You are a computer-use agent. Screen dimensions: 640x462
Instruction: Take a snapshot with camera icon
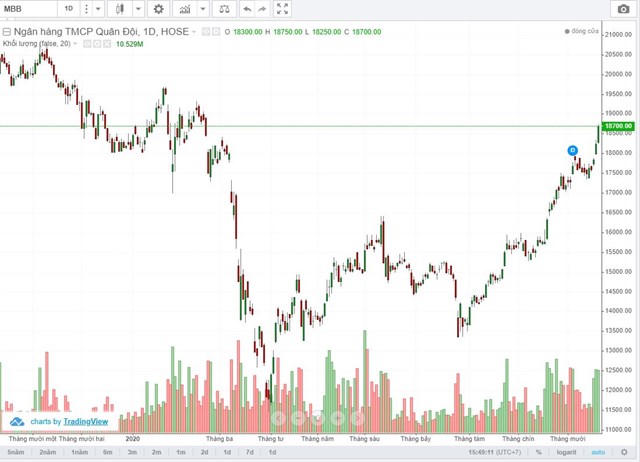(x=623, y=9)
